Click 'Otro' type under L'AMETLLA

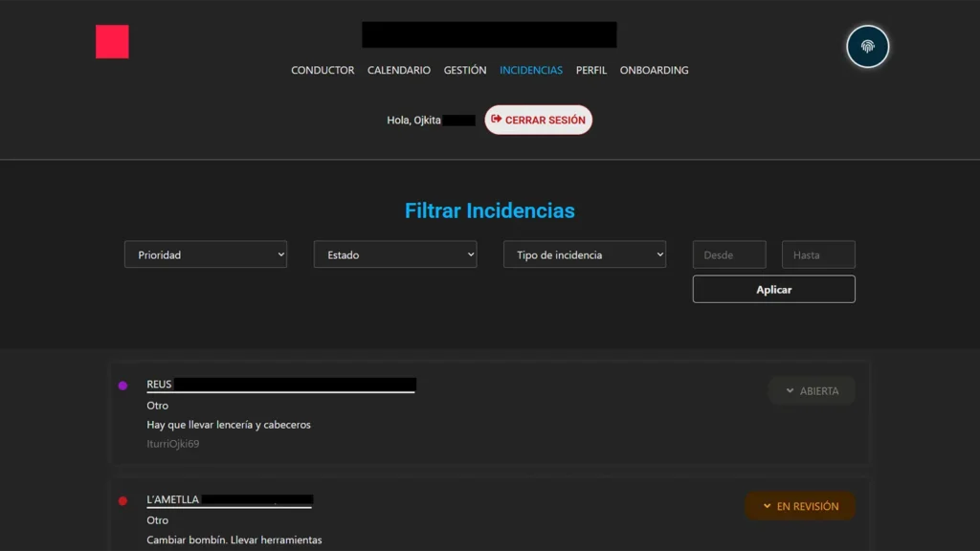[158, 520]
